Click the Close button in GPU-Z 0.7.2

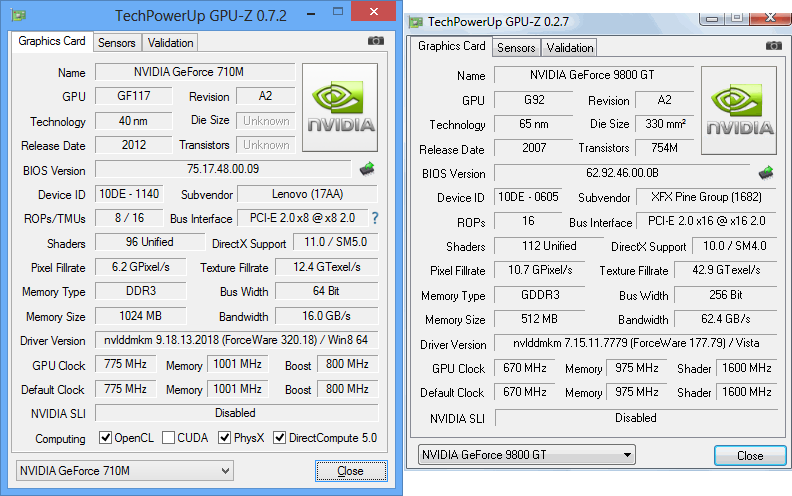[351, 471]
